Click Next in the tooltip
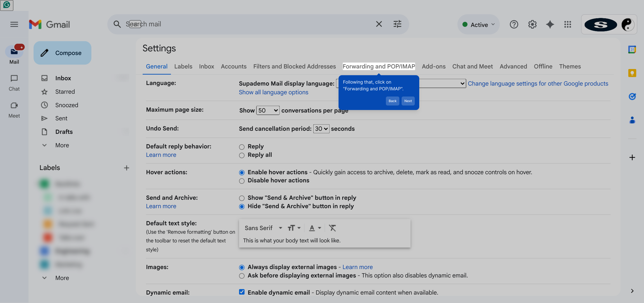The width and height of the screenshot is (644, 303). [408, 101]
